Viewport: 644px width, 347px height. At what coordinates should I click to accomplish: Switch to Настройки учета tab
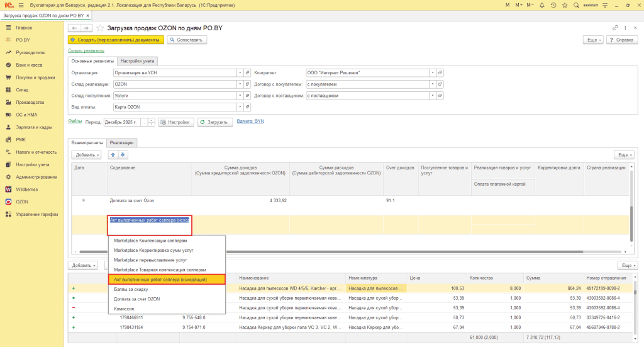click(x=137, y=61)
